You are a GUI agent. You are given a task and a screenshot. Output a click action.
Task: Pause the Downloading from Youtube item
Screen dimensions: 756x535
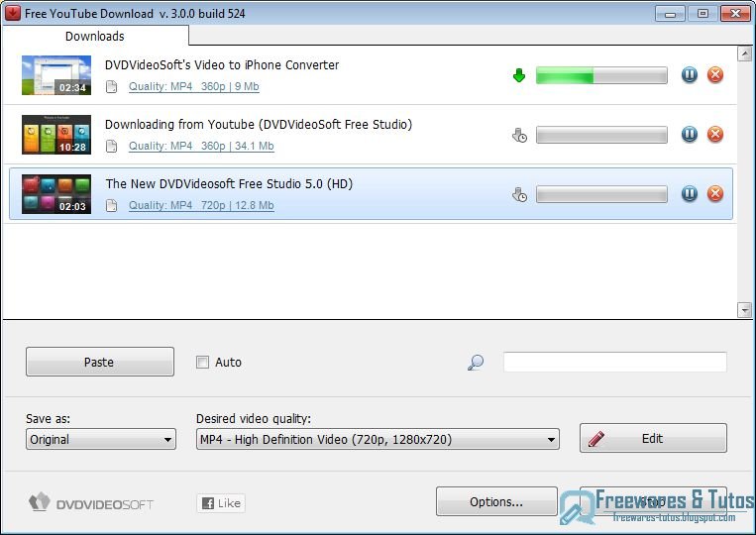point(689,134)
